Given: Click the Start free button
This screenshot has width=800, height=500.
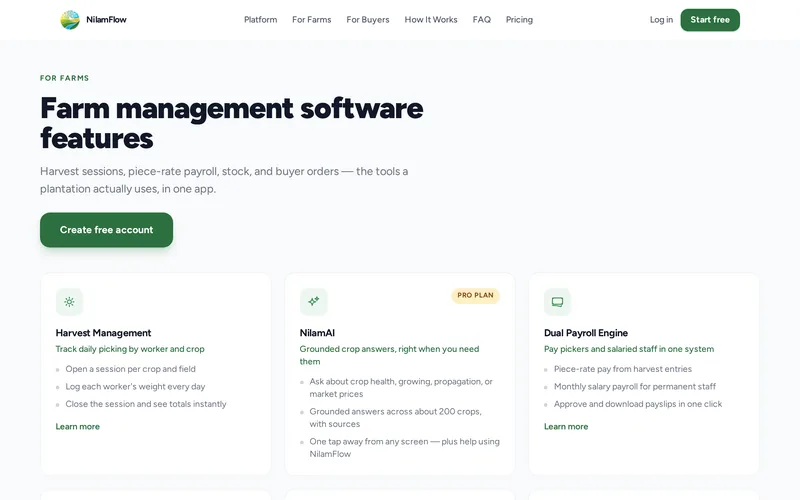Looking at the screenshot, I should pos(710,20).
